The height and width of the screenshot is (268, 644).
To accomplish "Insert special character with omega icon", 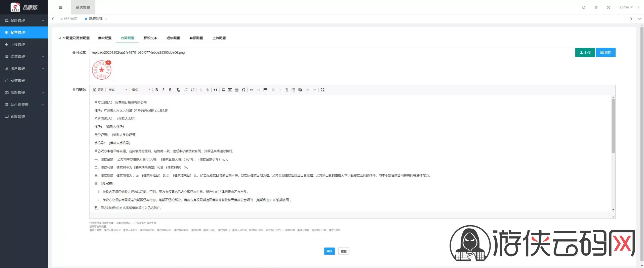I will 244,90.
